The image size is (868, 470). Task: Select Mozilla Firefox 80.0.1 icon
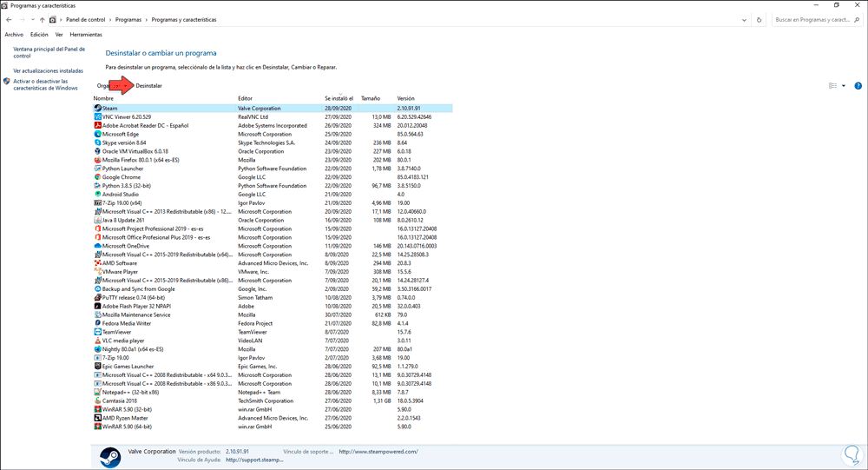click(97, 160)
